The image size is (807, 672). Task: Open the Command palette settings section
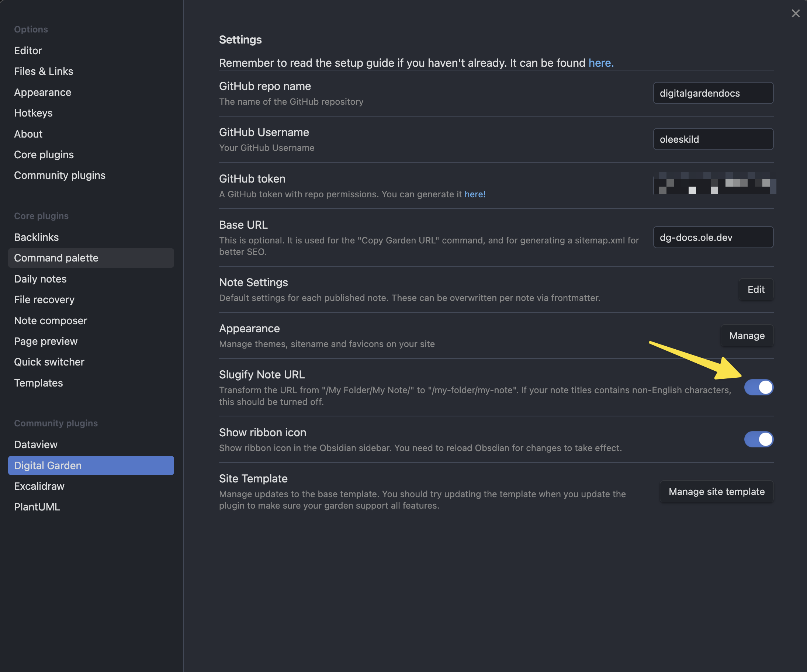click(56, 258)
